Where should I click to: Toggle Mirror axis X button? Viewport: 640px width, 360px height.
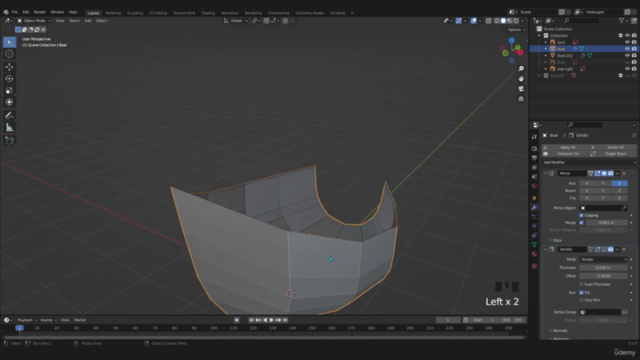point(587,183)
